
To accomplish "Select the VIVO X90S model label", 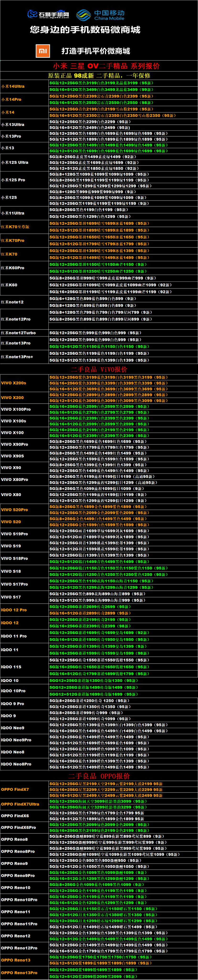I will pyautogui.click(x=13, y=456).
